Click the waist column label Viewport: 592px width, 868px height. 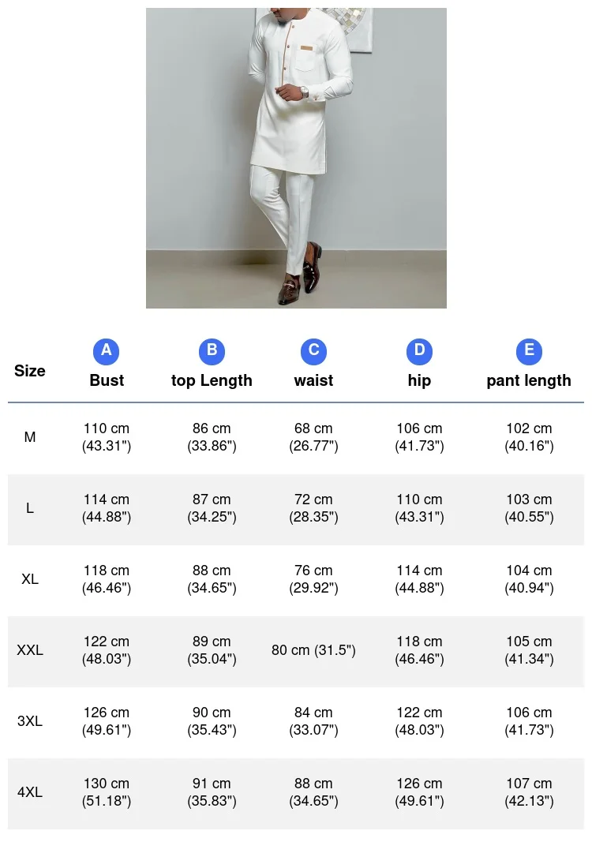click(x=313, y=380)
